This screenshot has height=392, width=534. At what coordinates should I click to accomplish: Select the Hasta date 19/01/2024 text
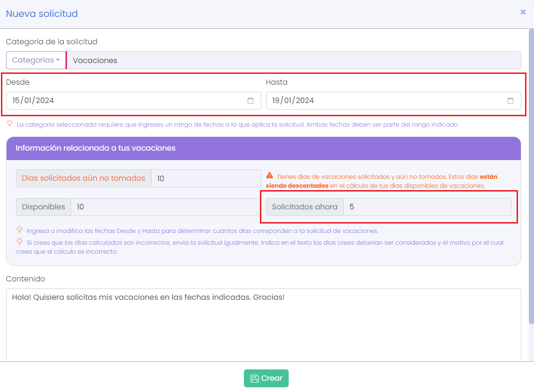pyautogui.click(x=293, y=101)
